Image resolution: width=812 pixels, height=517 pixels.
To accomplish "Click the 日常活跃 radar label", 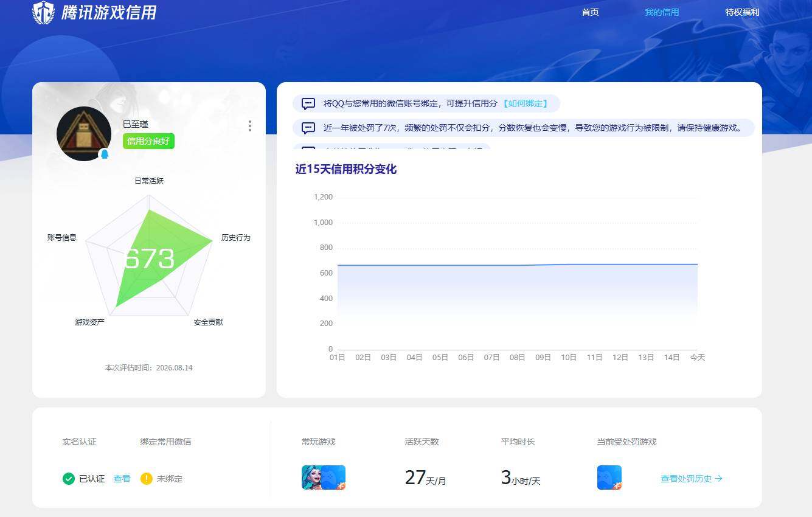I will coord(149,181).
